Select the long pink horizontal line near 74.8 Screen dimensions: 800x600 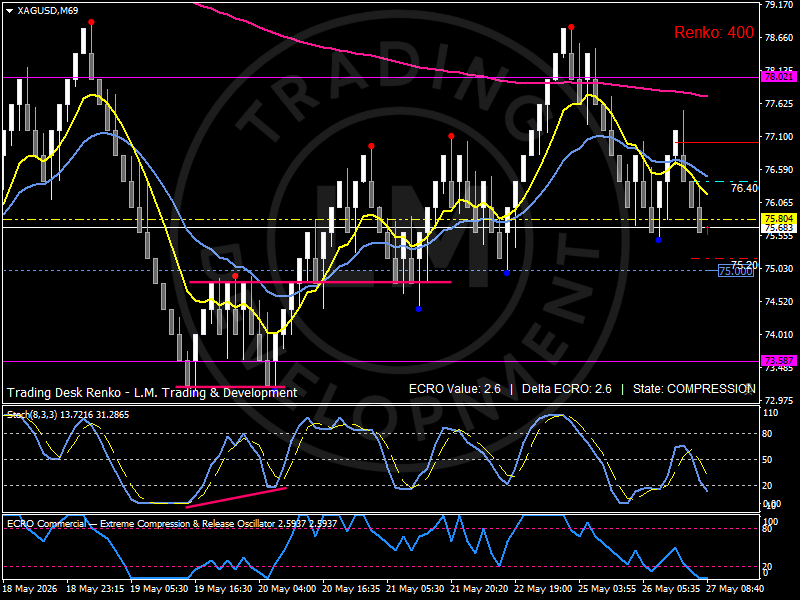[320, 282]
